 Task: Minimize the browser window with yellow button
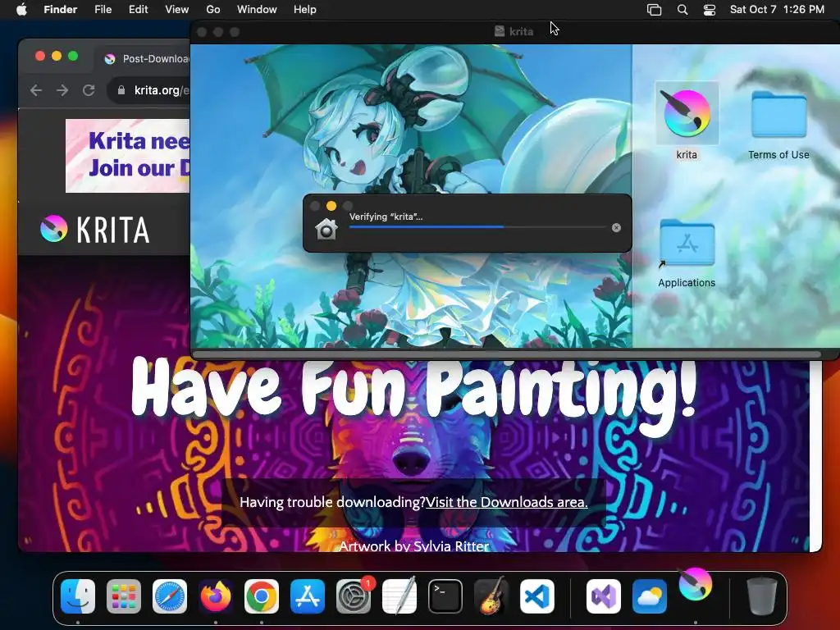[x=57, y=56]
